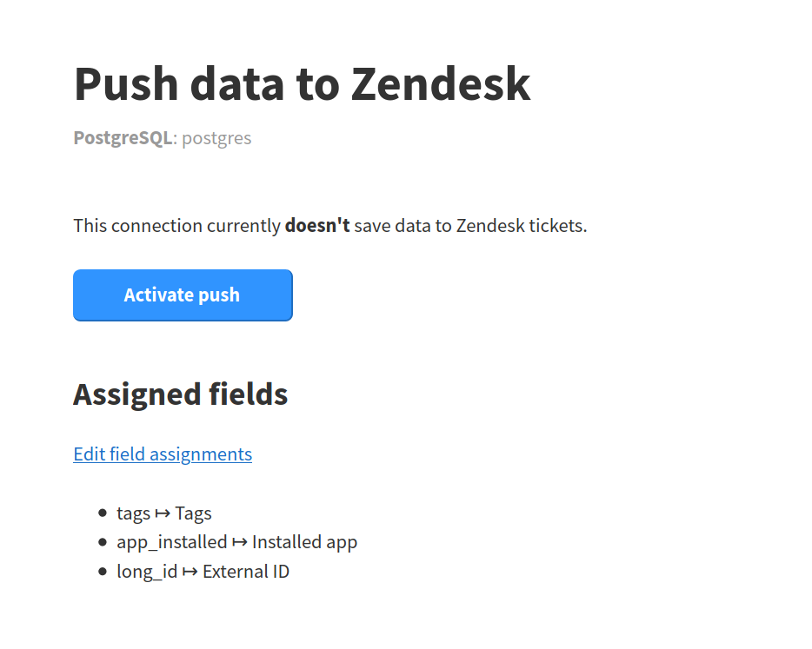Open the Edit field assignments link
The width and height of the screenshot is (812, 649).
click(163, 454)
